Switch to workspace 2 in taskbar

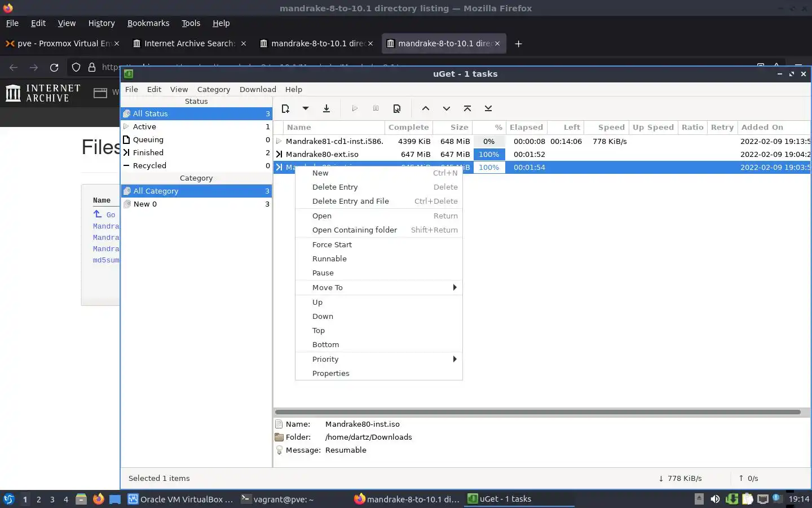(x=38, y=499)
